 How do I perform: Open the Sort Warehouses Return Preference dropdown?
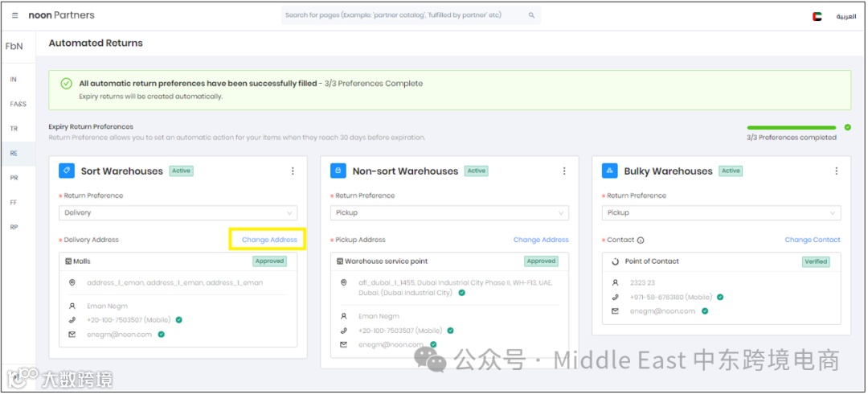tap(178, 212)
